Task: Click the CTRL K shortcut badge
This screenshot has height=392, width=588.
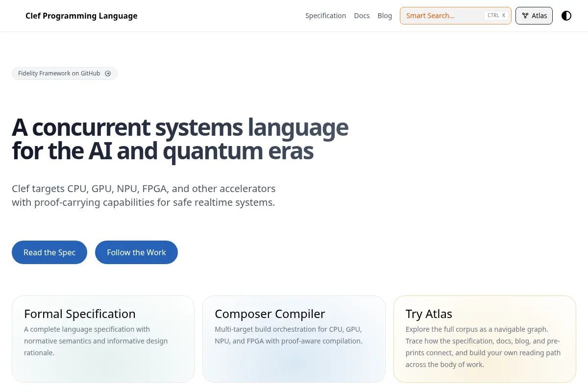Action: pos(496,16)
